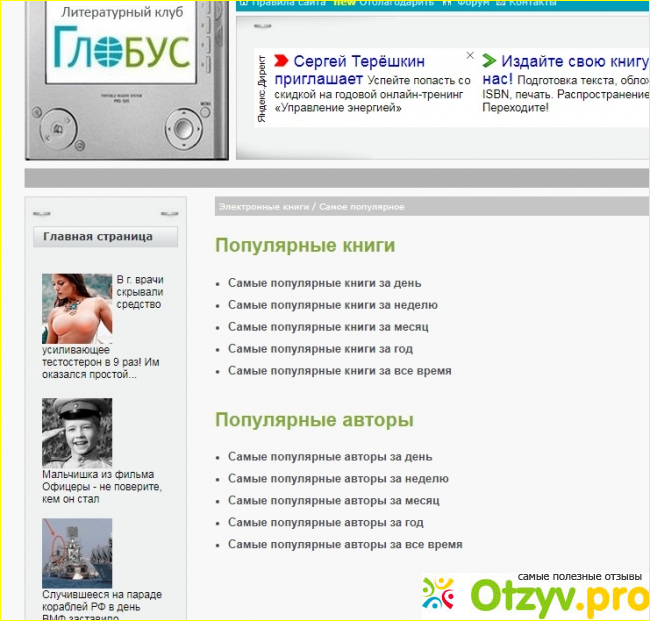This screenshot has width=650, height=621.
Task: Open Самые популярные книги за неделю
Action: point(332,305)
